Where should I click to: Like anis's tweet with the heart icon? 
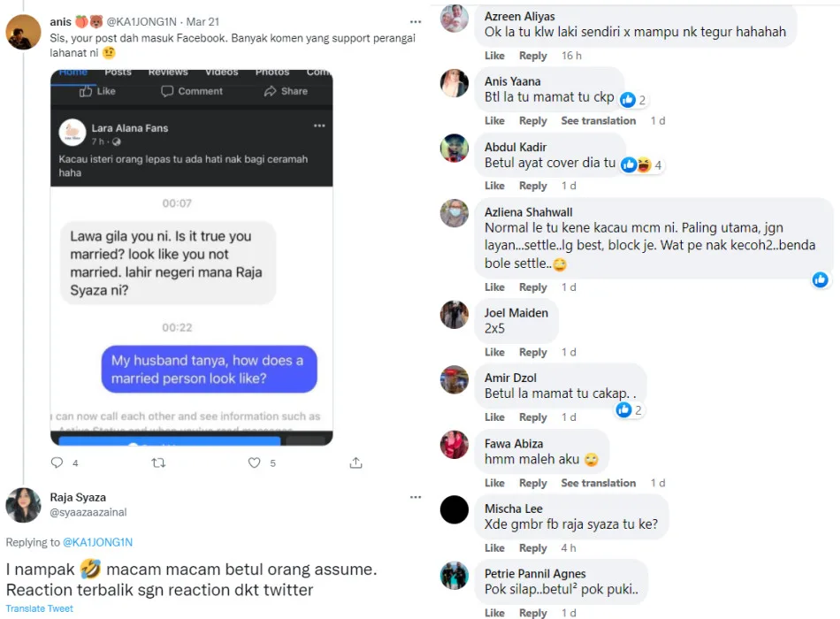(255, 462)
